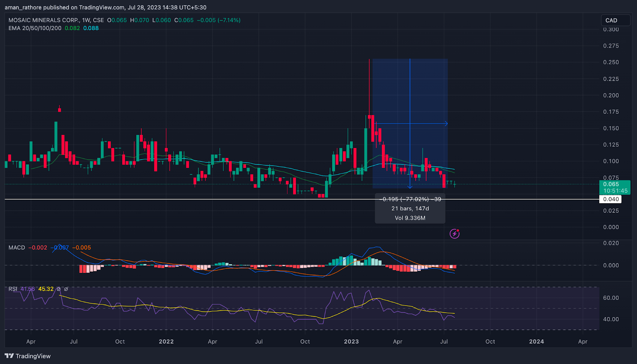
Task: Click the yellow RSI value 45.32
Action: coord(46,289)
